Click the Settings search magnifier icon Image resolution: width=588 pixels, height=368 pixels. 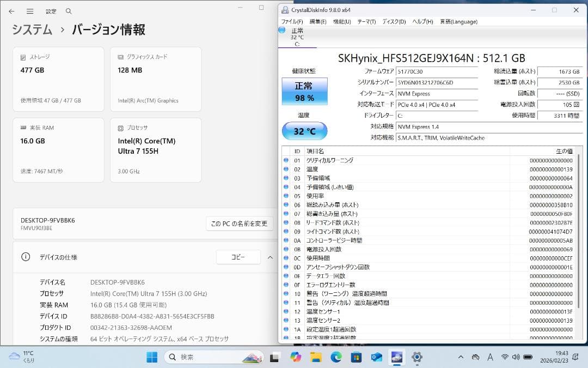69,11
